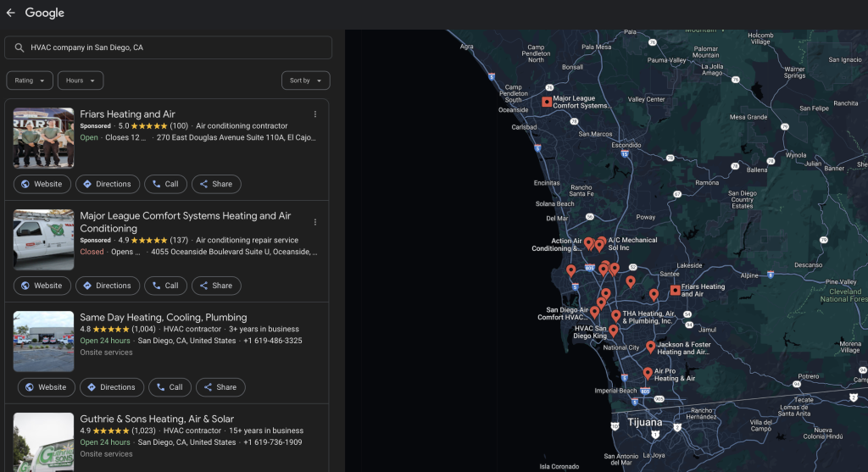The image size is (868, 472).
Task: Click the Friars Heating and Air square map marker
Action: click(x=675, y=290)
